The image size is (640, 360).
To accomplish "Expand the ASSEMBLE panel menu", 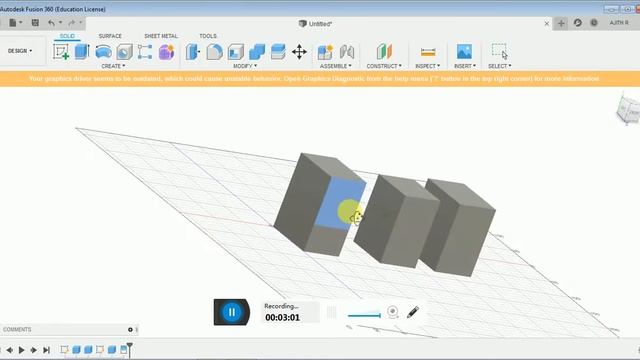I will coord(336,66).
